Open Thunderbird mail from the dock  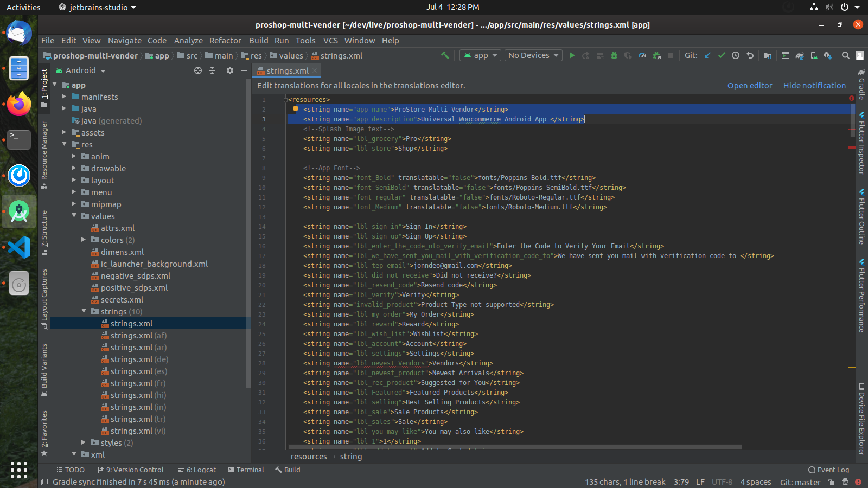[x=19, y=33]
